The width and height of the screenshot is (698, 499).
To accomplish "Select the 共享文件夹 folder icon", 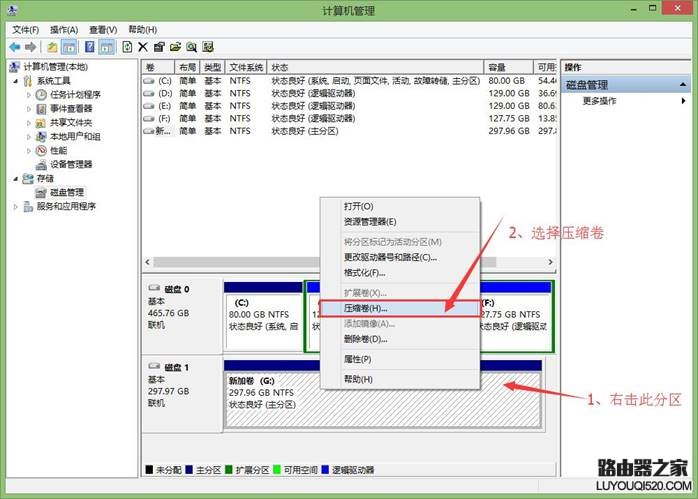I will coord(41,122).
